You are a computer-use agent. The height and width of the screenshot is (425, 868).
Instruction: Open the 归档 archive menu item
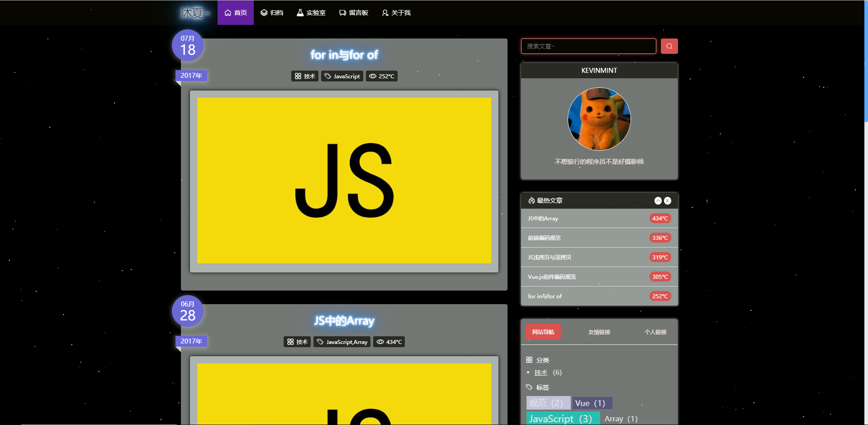(272, 13)
